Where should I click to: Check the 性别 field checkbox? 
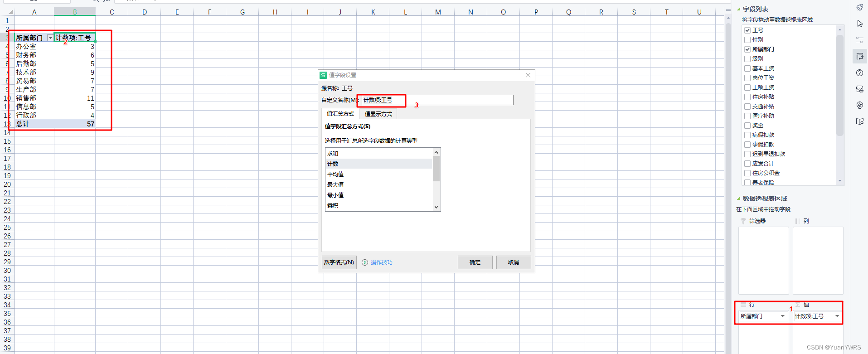click(747, 40)
